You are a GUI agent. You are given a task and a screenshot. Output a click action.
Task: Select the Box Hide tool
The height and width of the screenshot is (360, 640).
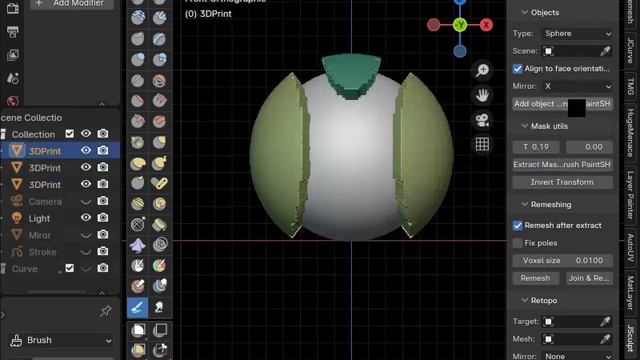coord(160,330)
